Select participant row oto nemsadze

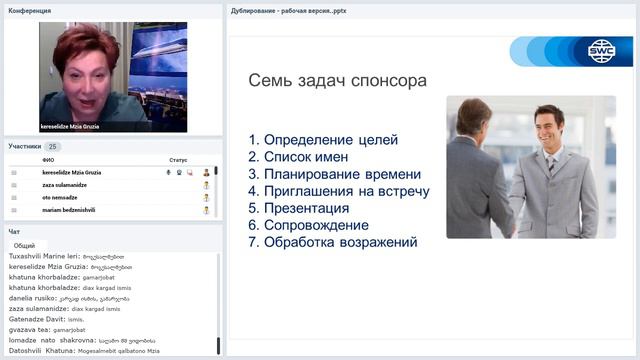(x=110, y=198)
